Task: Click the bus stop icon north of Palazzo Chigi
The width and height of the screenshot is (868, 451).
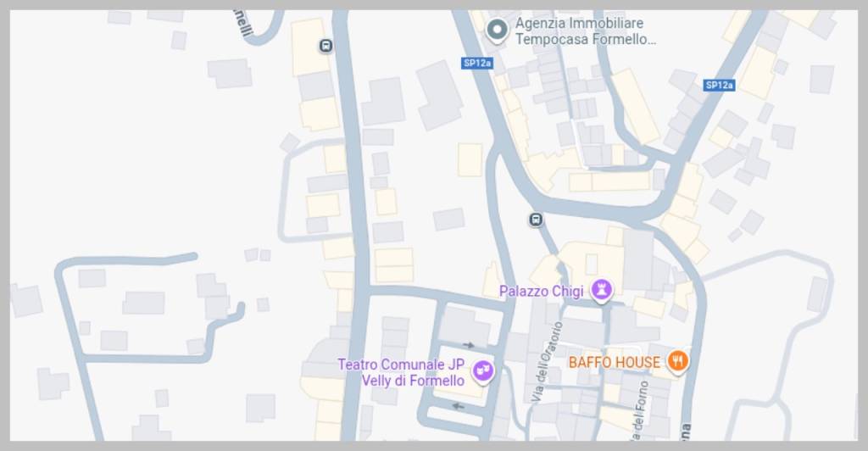Action: (536, 220)
